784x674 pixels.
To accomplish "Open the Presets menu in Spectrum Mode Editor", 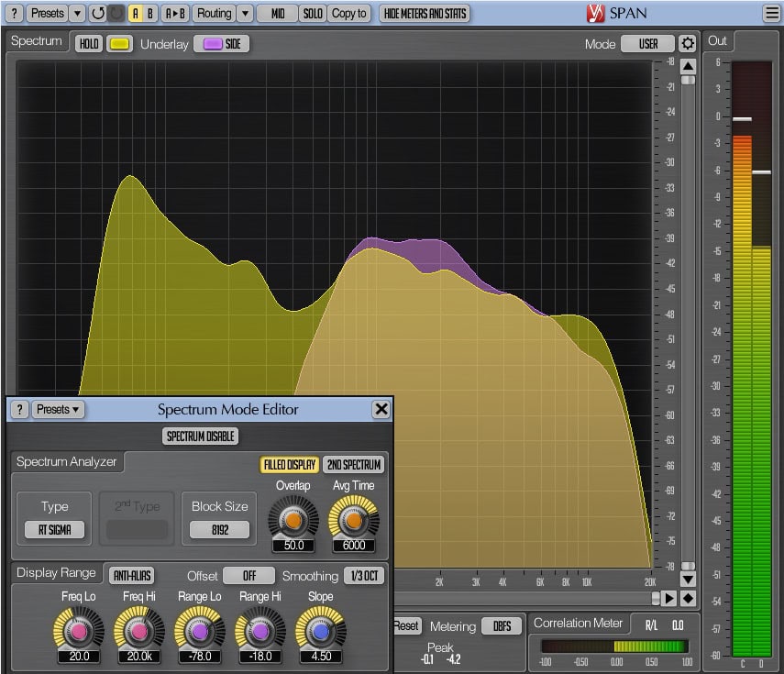I will coord(58,410).
